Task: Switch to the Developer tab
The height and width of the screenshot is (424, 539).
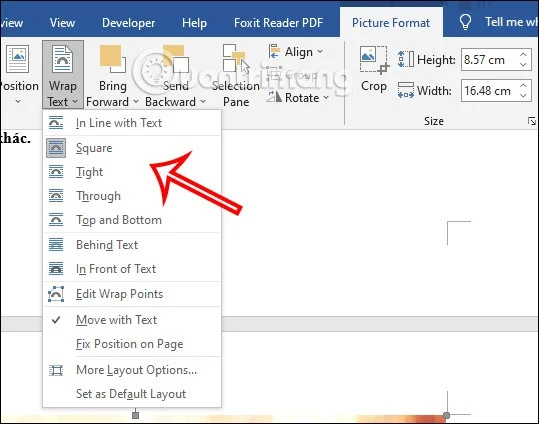Action: click(x=129, y=23)
